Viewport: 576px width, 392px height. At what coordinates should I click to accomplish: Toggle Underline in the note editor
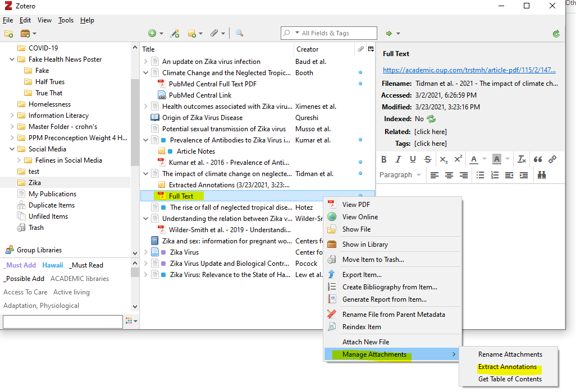(413, 159)
